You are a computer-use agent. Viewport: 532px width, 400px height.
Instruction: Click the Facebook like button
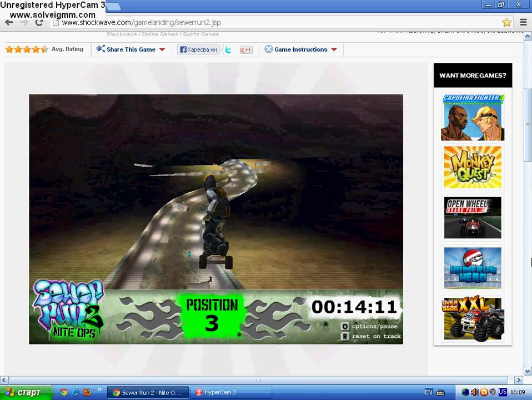(x=198, y=49)
